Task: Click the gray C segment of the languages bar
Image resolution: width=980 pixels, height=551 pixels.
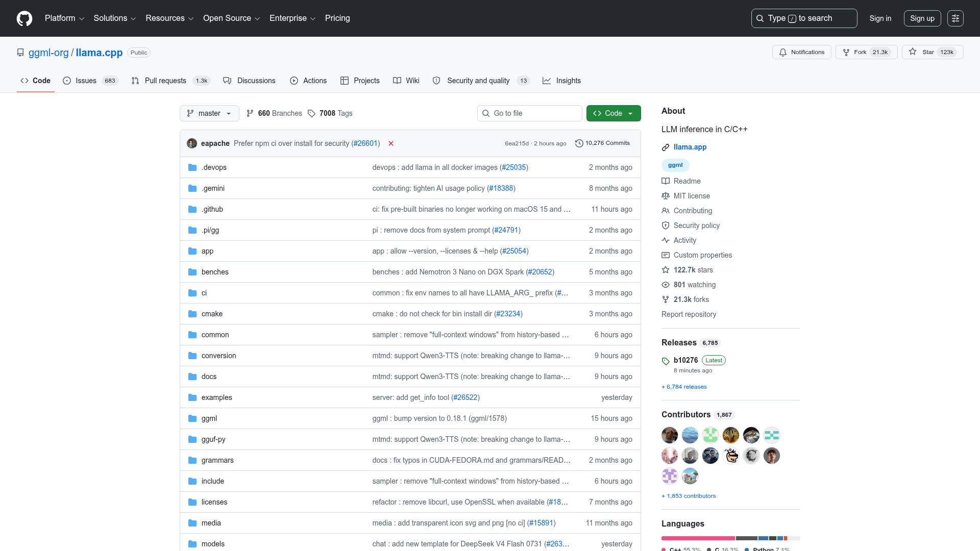Action: pos(746,538)
